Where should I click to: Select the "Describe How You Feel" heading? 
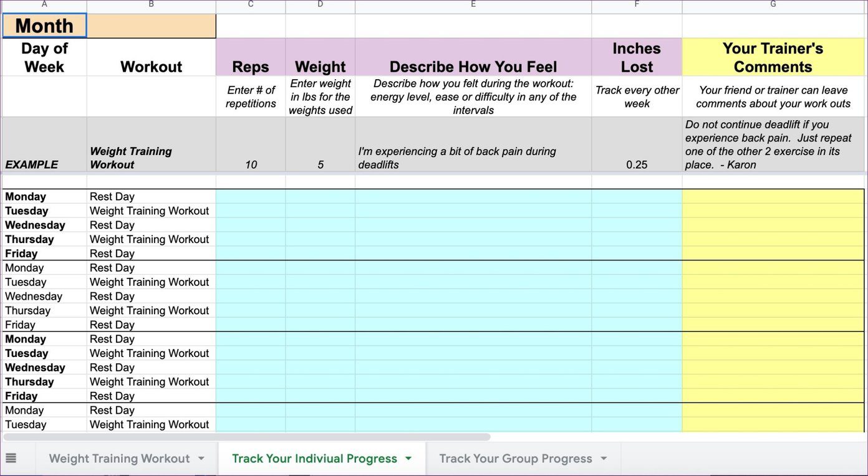473,57
